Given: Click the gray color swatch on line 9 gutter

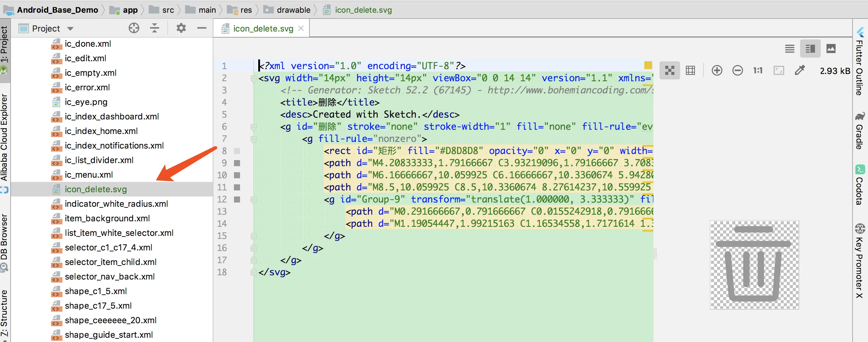Looking at the screenshot, I should pos(237,163).
